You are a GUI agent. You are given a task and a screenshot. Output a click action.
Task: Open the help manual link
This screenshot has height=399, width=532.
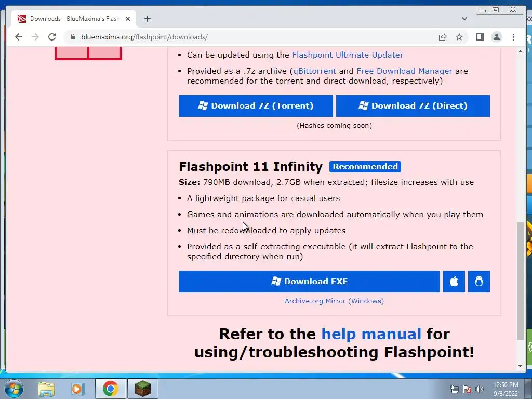371,334
